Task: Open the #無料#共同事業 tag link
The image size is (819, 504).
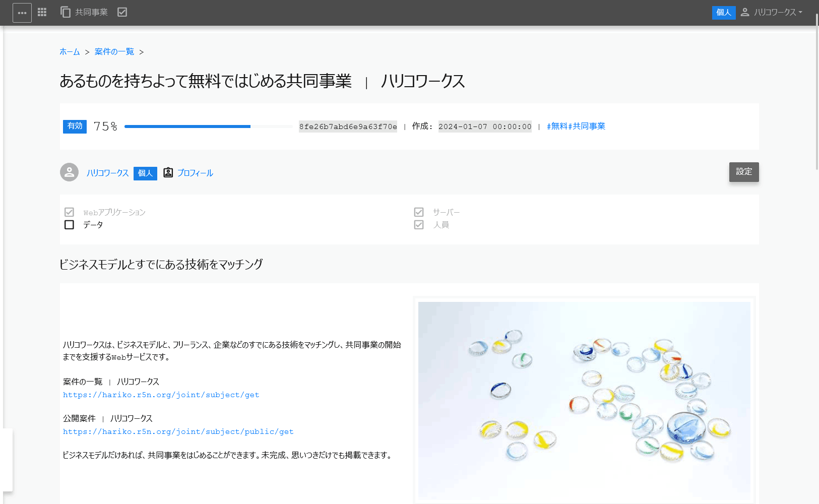Action: coord(576,127)
